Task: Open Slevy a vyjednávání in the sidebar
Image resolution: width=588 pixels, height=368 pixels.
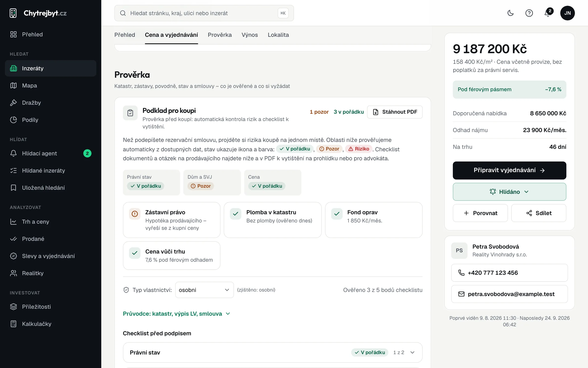Action: [50, 256]
